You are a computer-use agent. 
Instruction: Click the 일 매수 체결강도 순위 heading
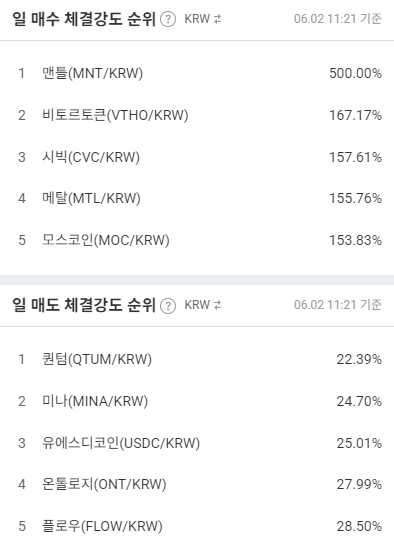point(84,19)
